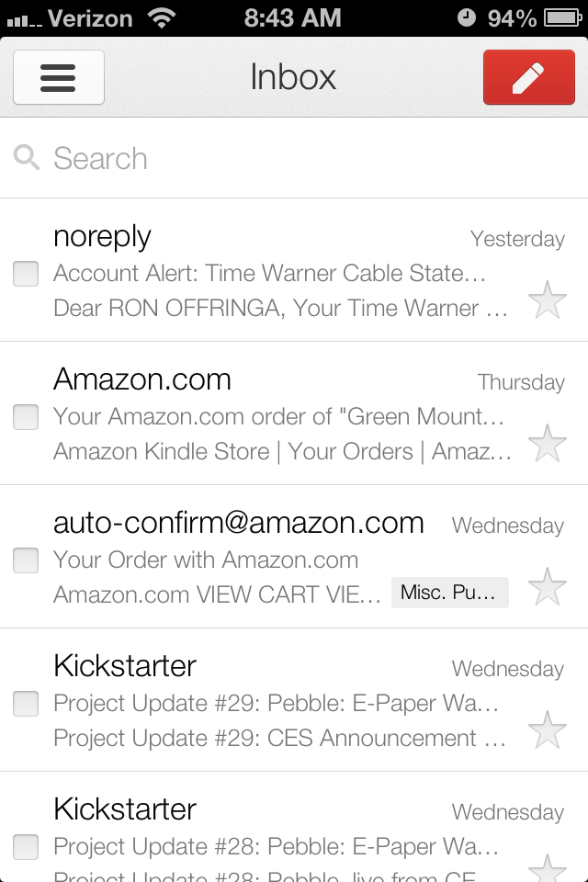
Task: Check the Amazon.com Thursday email checkbox
Action: [26, 416]
